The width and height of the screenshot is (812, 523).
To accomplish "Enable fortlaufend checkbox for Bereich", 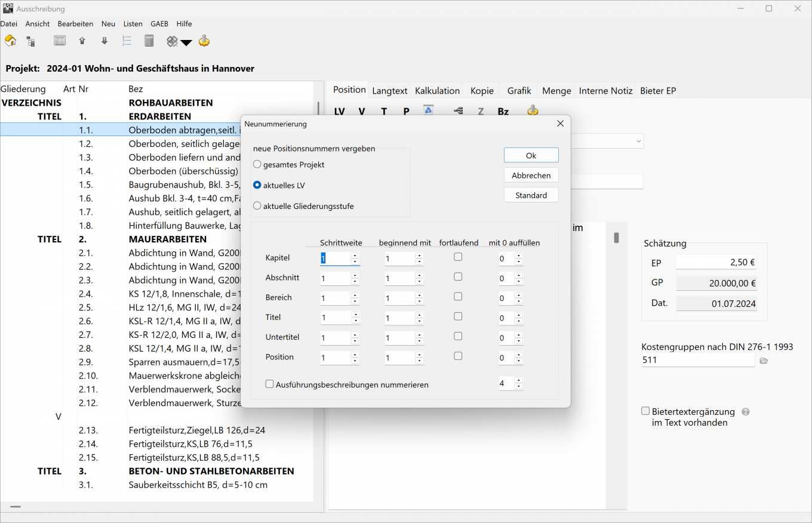I will coord(458,296).
